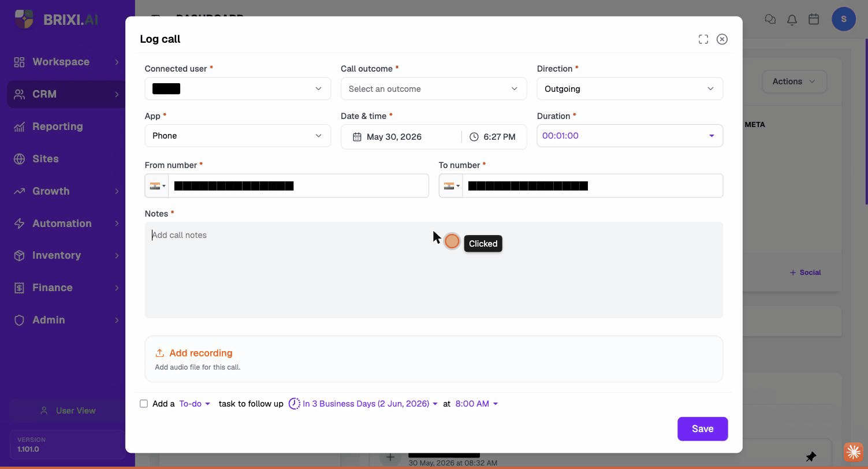The height and width of the screenshot is (469, 868).
Task: Click the Reporting chart icon
Action: point(19,126)
